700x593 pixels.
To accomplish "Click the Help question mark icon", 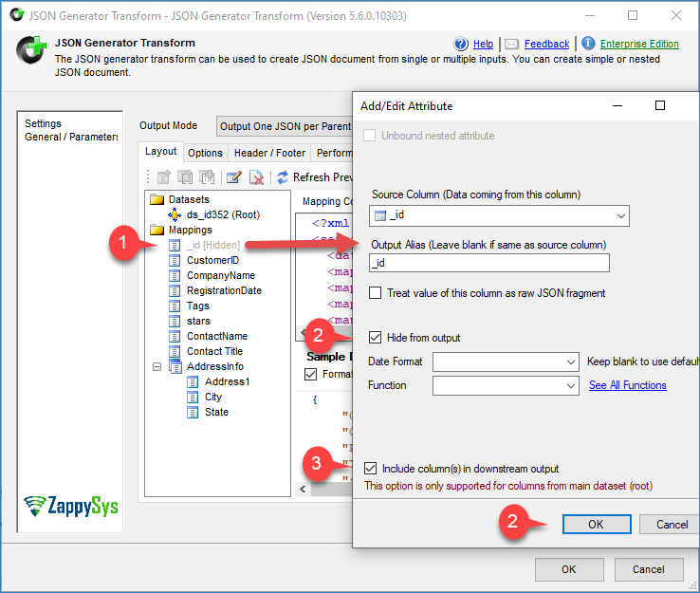I will 461,44.
